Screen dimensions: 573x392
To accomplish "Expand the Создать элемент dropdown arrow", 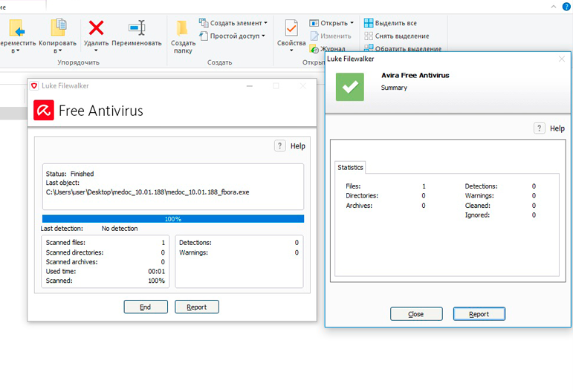I will pos(265,23).
